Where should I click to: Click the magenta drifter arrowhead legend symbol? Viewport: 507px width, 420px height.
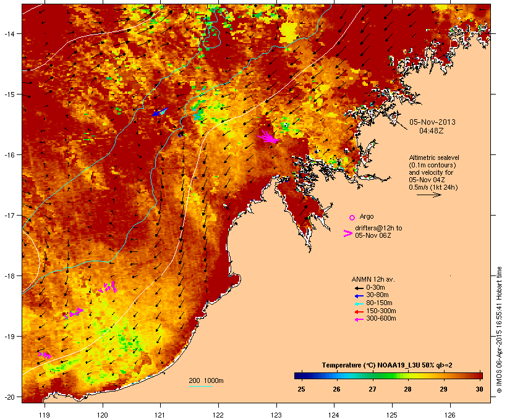[x=347, y=233]
